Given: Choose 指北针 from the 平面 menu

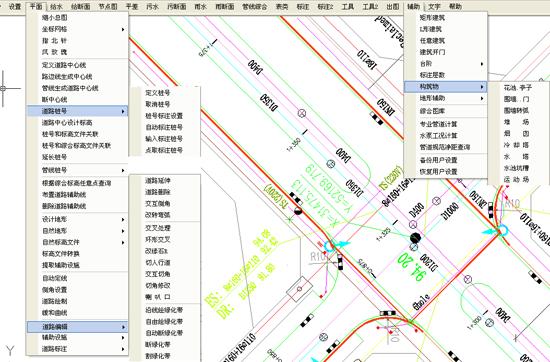Looking at the screenshot, I should coord(54,41).
